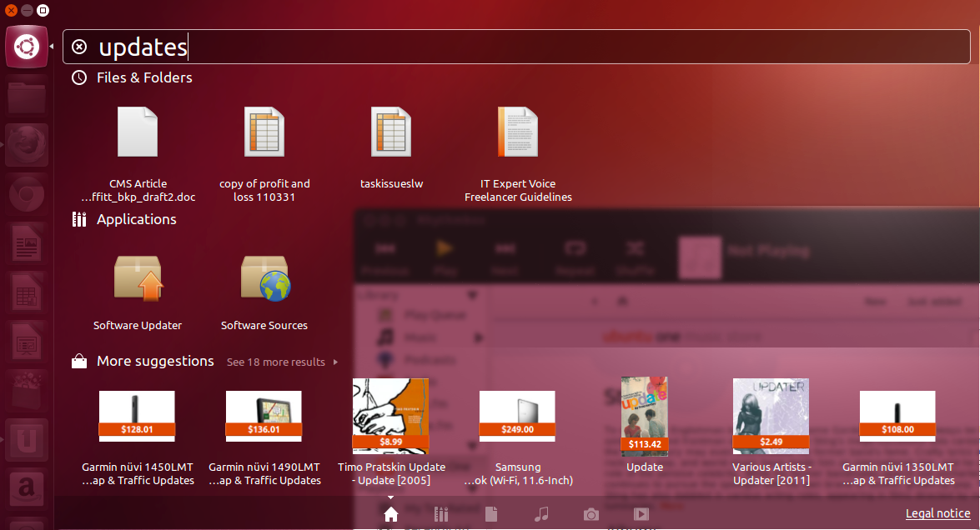Open Ubuntu Software Center from the launcher
The image size is (980, 530).
pyautogui.click(x=26, y=391)
